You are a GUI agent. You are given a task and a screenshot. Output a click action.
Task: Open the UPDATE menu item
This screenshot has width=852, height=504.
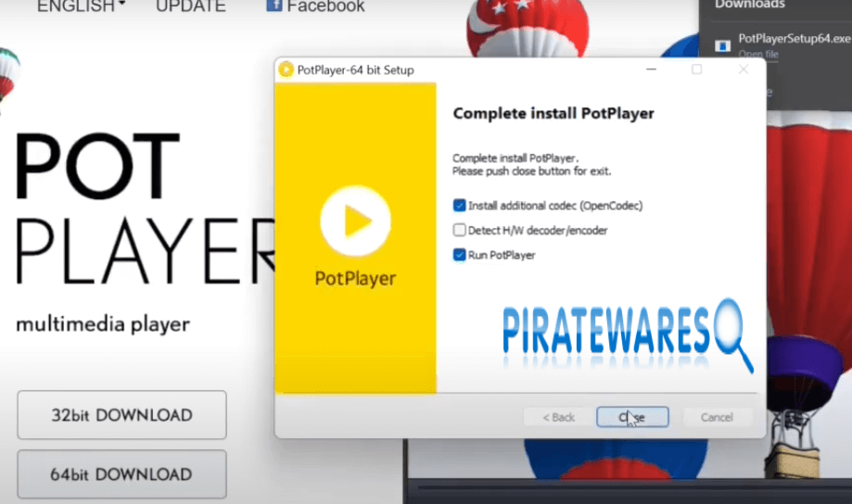190,6
